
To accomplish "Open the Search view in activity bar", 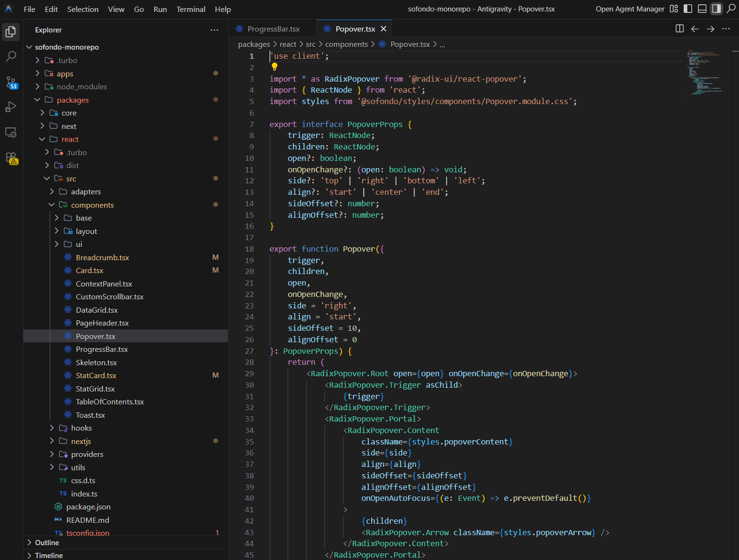I will [11, 56].
